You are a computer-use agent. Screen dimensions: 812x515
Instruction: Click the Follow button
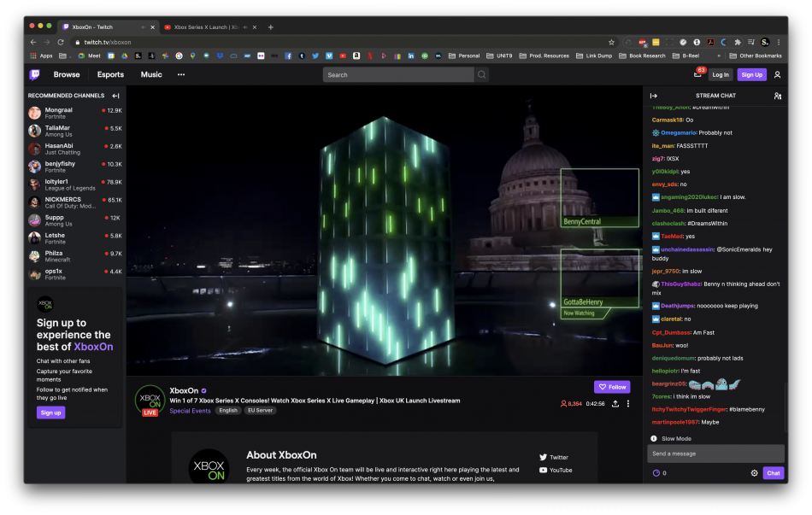[612, 387]
